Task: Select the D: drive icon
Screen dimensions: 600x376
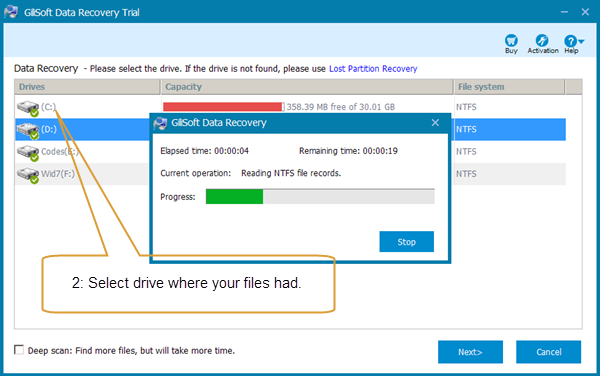Action: tap(28, 130)
